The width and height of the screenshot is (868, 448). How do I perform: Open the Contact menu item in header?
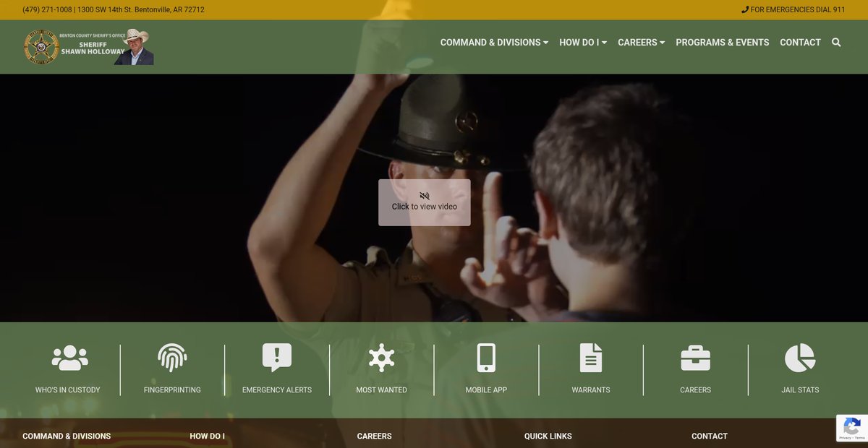(x=800, y=43)
